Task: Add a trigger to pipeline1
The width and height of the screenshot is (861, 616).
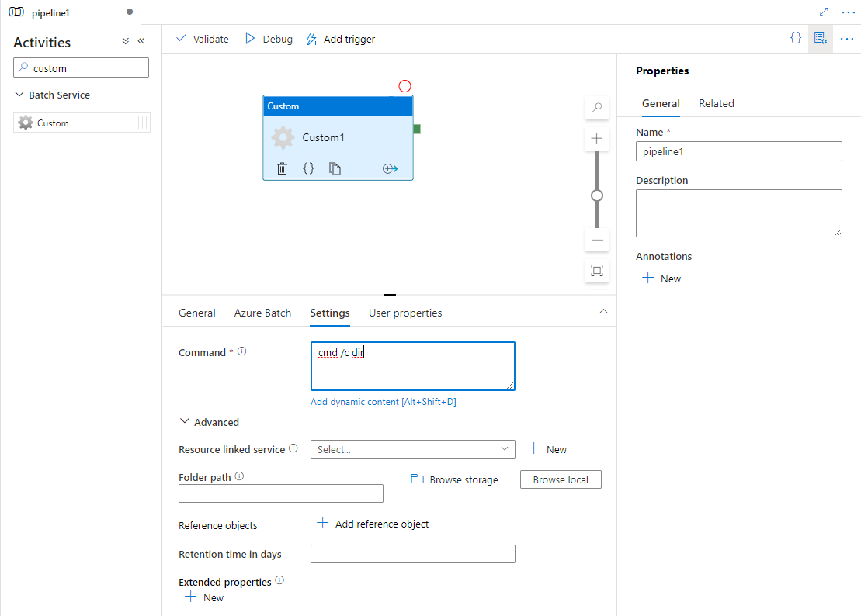Action: (340, 39)
